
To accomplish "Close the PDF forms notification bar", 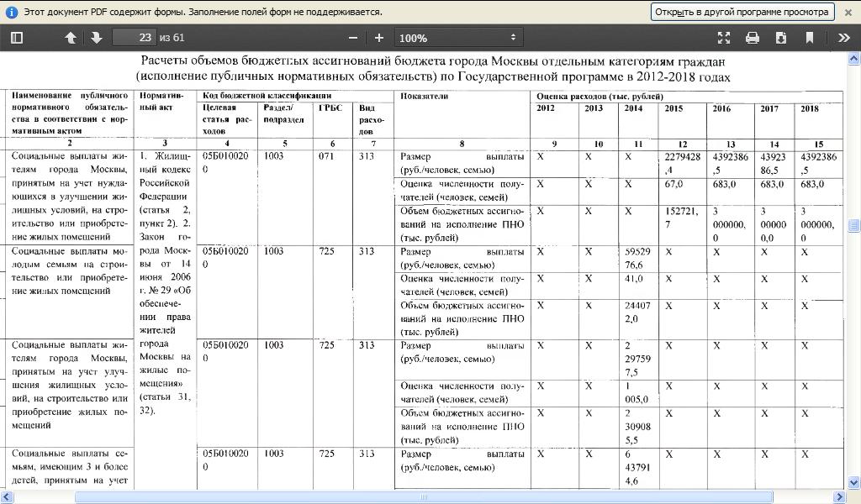I will point(848,12).
